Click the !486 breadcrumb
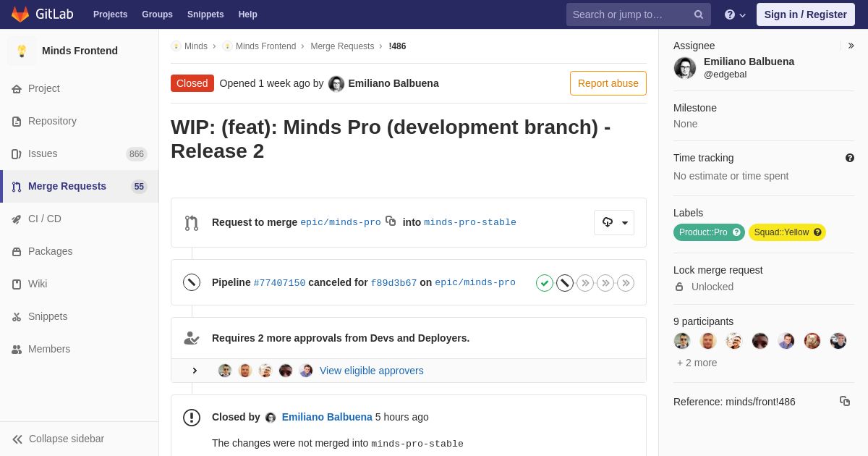The image size is (868, 456). (397, 46)
